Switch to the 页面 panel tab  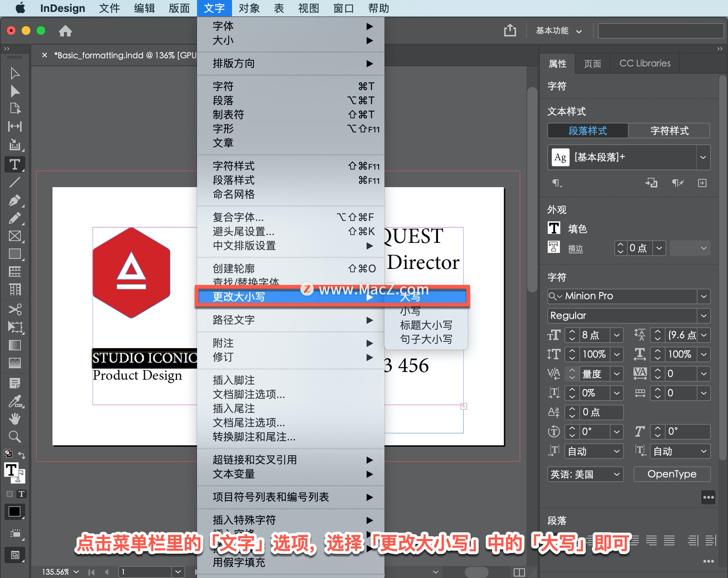(x=592, y=63)
